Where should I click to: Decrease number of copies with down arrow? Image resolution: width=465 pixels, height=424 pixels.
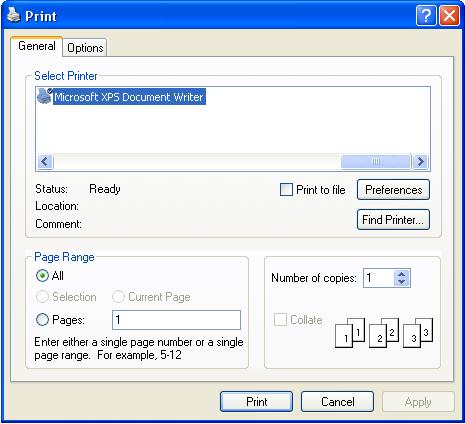tap(401, 282)
